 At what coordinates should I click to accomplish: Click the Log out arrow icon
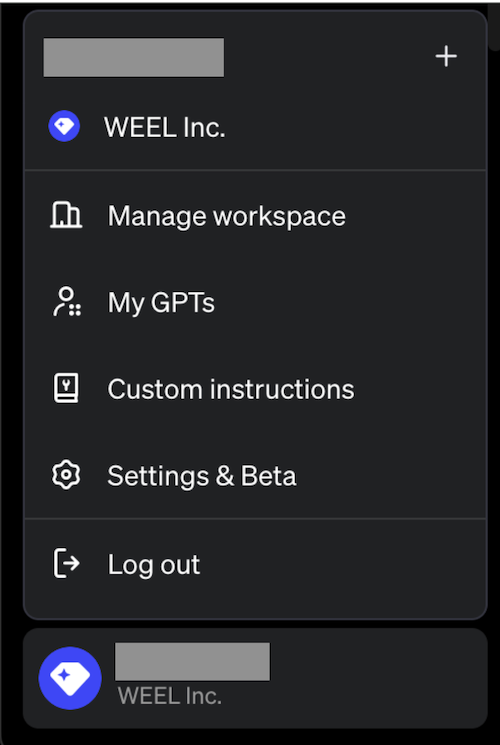click(66, 564)
